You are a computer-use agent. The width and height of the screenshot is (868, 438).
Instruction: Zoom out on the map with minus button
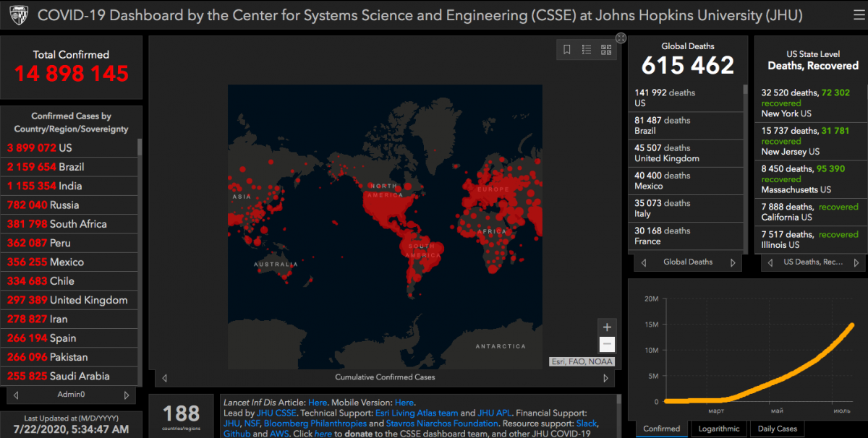click(x=608, y=345)
